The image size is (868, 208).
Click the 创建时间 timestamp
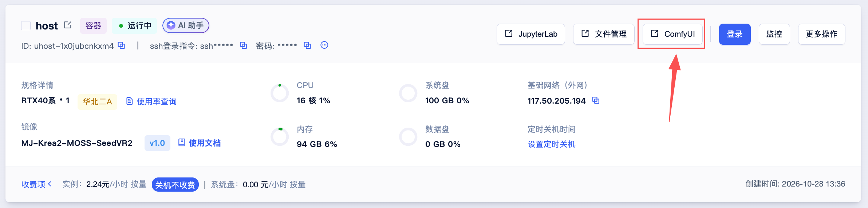point(795,184)
